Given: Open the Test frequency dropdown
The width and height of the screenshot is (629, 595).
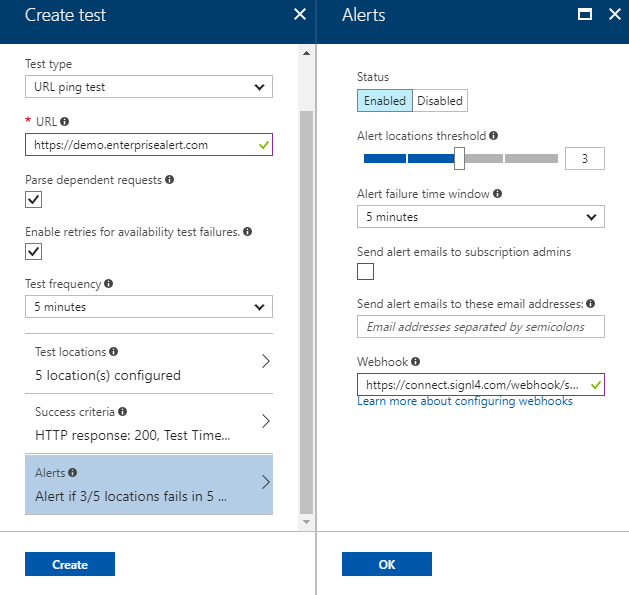Looking at the screenshot, I should pyautogui.click(x=149, y=307).
